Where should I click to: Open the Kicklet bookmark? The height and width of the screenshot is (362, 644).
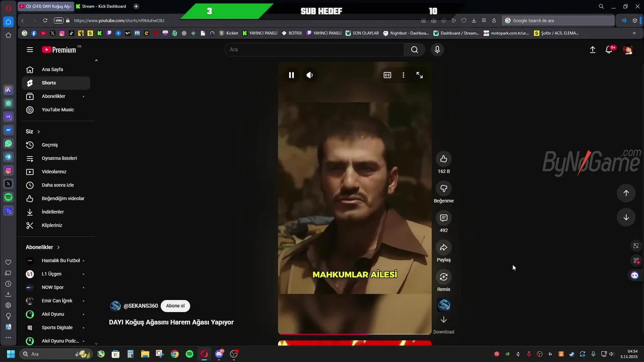click(x=229, y=33)
